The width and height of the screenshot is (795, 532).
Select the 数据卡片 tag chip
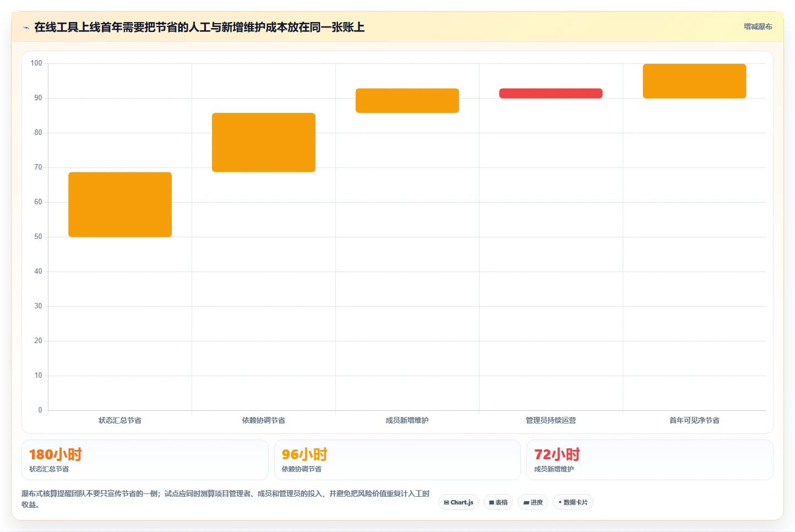(x=573, y=502)
